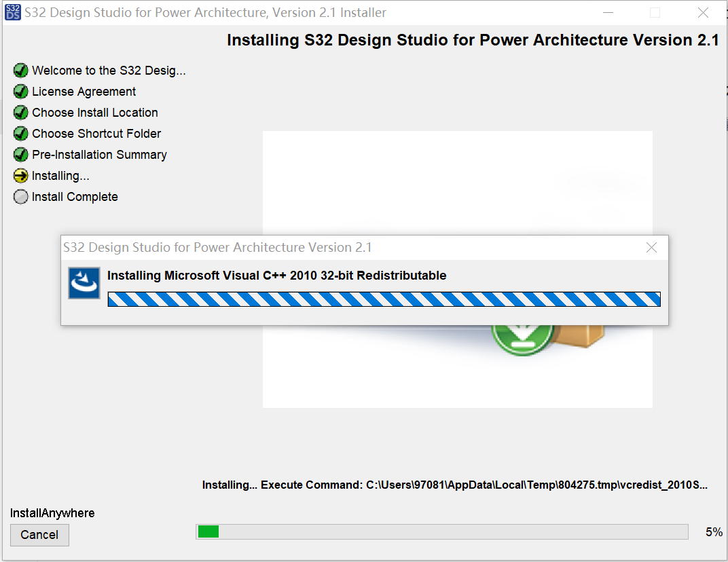This screenshot has width=728, height=562.
Task: Click the check icon beside License Agreement
Action: click(x=20, y=92)
